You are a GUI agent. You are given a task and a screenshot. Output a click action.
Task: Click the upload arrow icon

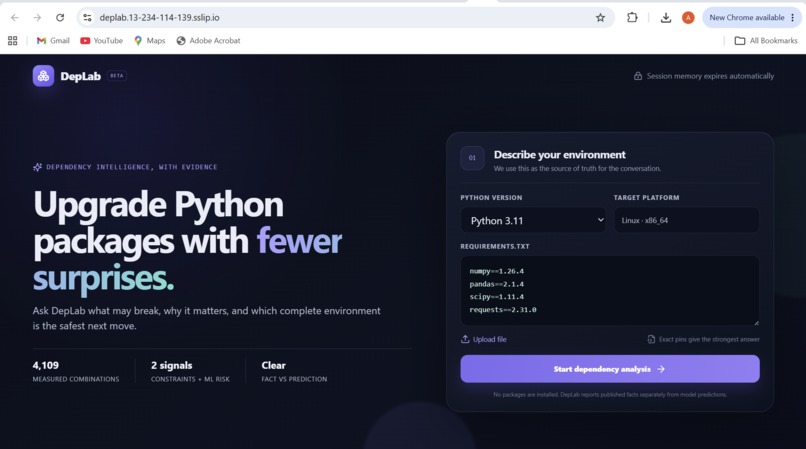tap(465, 339)
